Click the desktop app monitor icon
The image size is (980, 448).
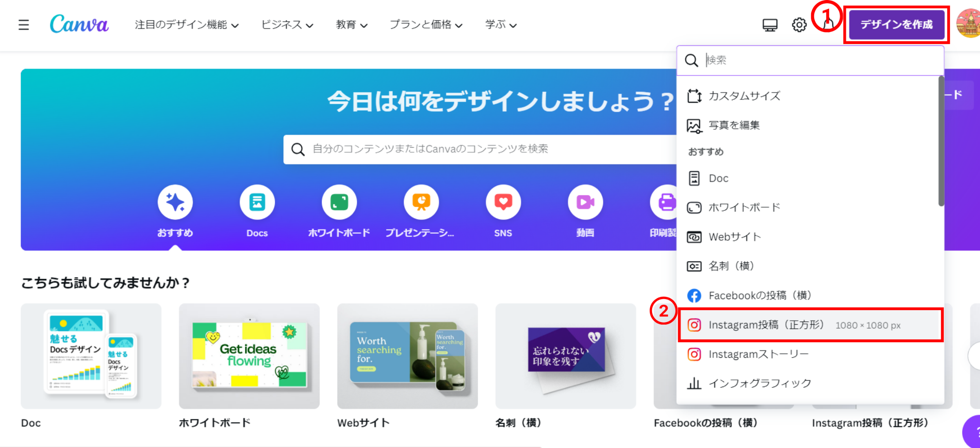coord(770,25)
